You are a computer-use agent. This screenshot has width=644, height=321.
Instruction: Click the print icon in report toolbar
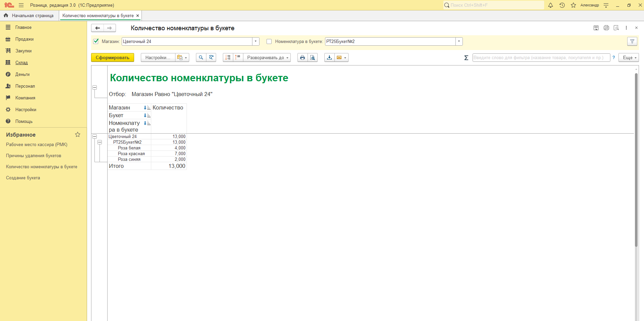302,57
